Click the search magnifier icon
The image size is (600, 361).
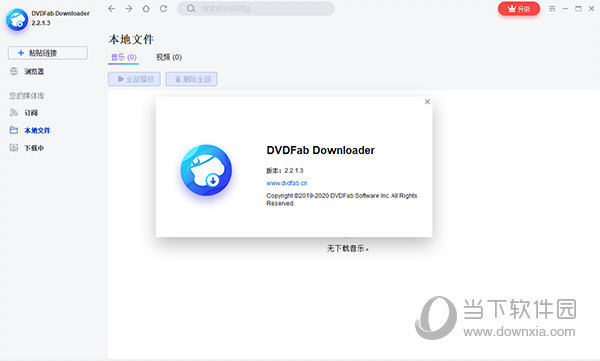tap(191, 8)
